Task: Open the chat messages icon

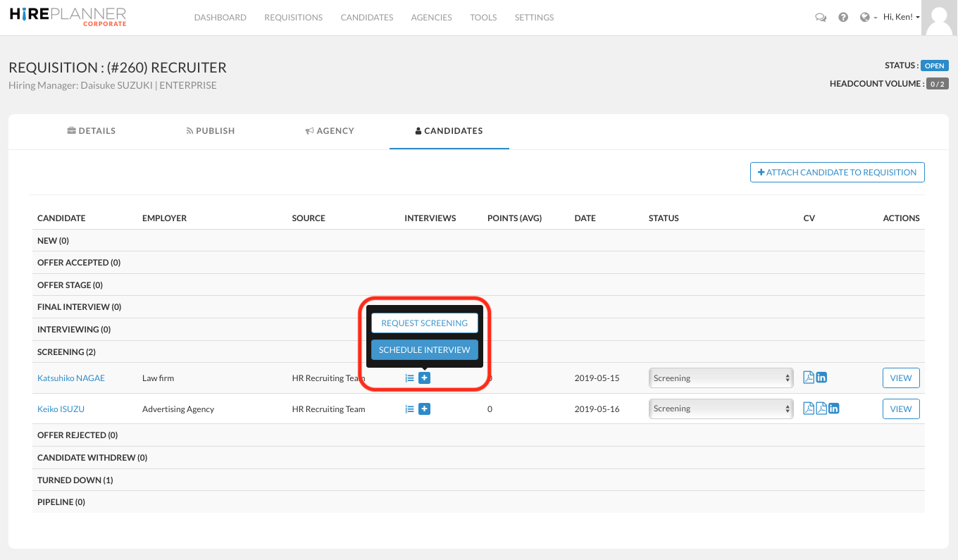Action: (x=820, y=18)
